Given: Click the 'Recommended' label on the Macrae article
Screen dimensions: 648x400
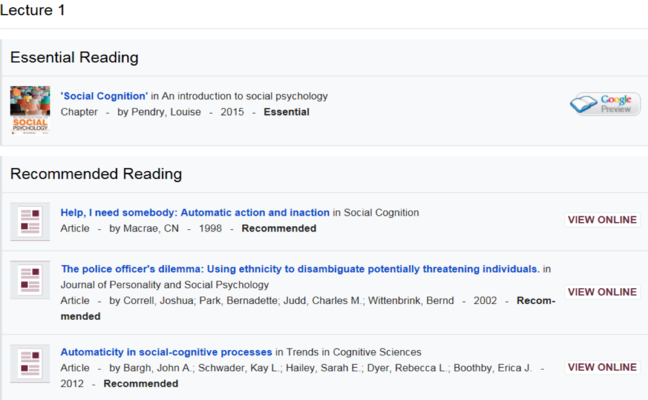Looking at the screenshot, I should click(278, 228).
